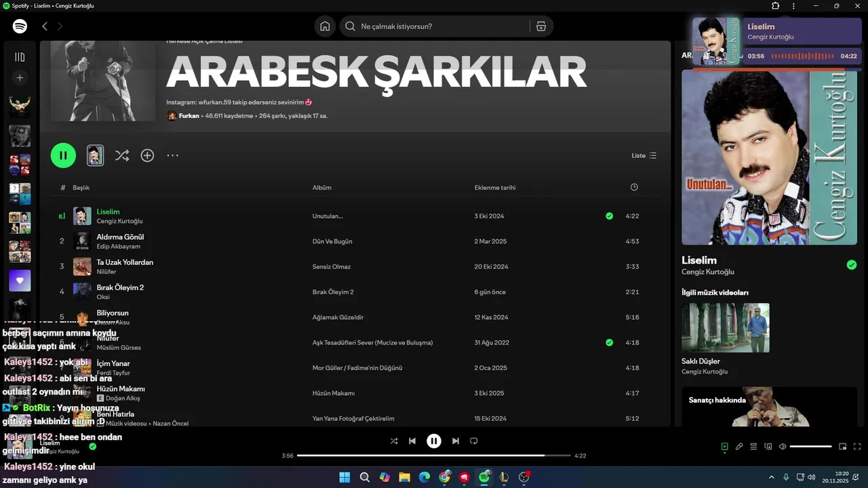Create a new playlist with plus icon

click(20, 78)
